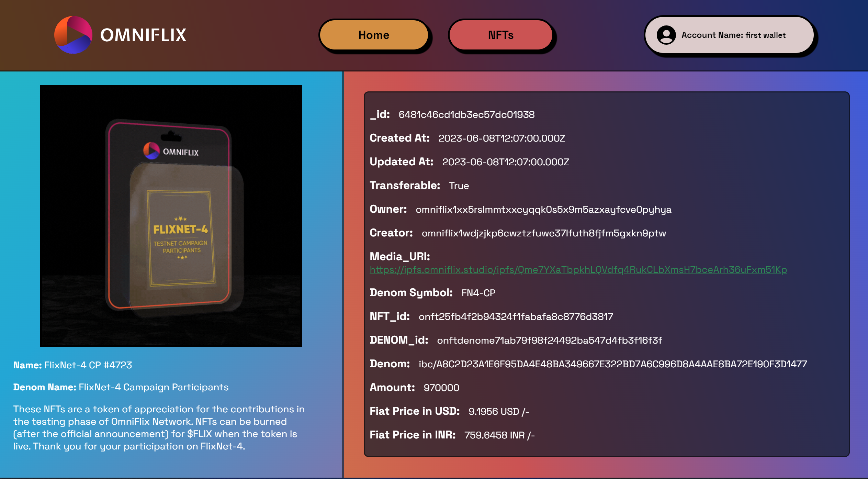Click the Amount 970000 value
The width and height of the screenshot is (868, 479).
tap(441, 388)
